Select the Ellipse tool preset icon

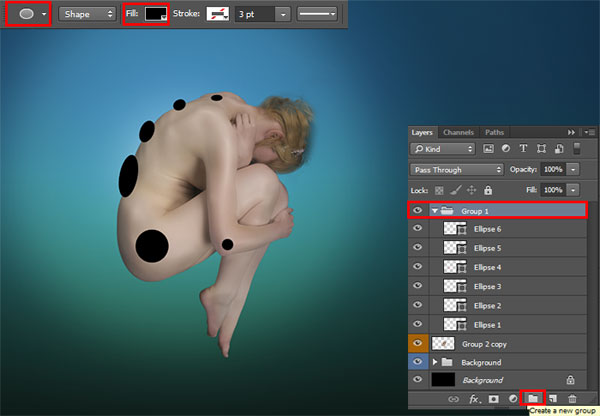(x=26, y=14)
